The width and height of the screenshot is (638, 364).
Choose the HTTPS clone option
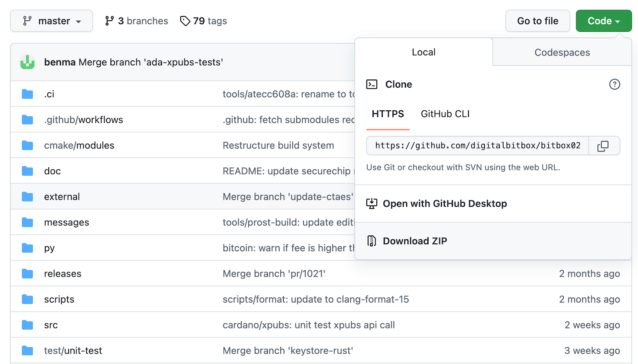coord(388,114)
